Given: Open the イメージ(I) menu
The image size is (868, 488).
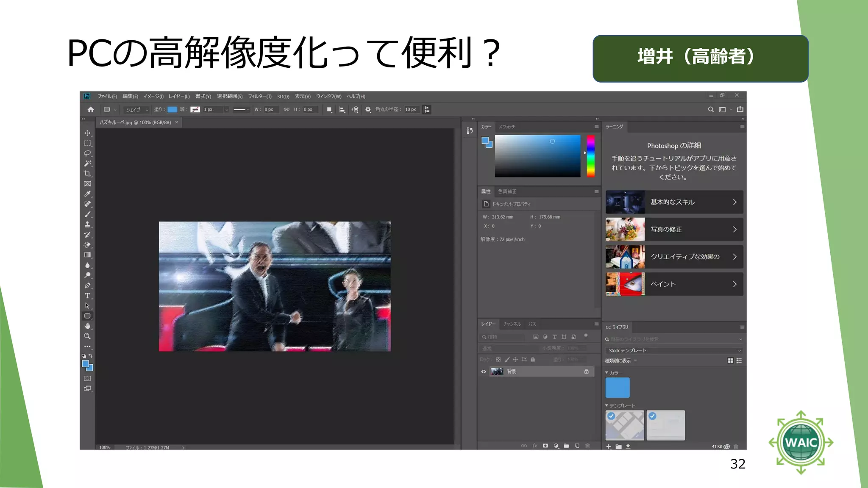Looking at the screenshot, I should 153,96.
